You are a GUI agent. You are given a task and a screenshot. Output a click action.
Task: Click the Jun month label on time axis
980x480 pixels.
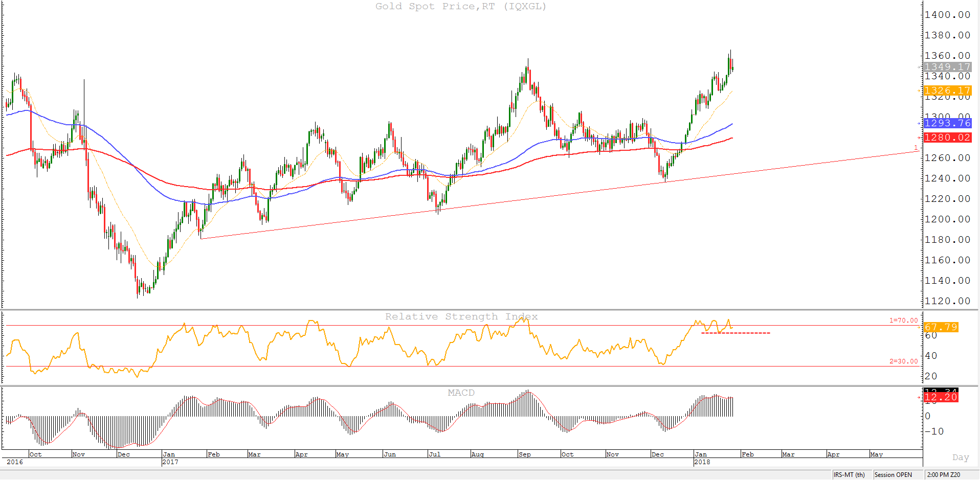pyautogui.click(x=390, y=454)
